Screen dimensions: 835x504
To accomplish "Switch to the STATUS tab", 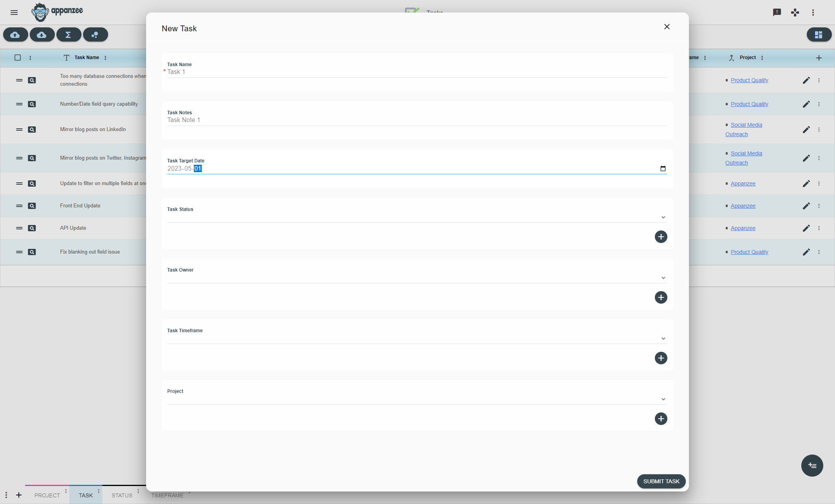I will click(122, 495).
